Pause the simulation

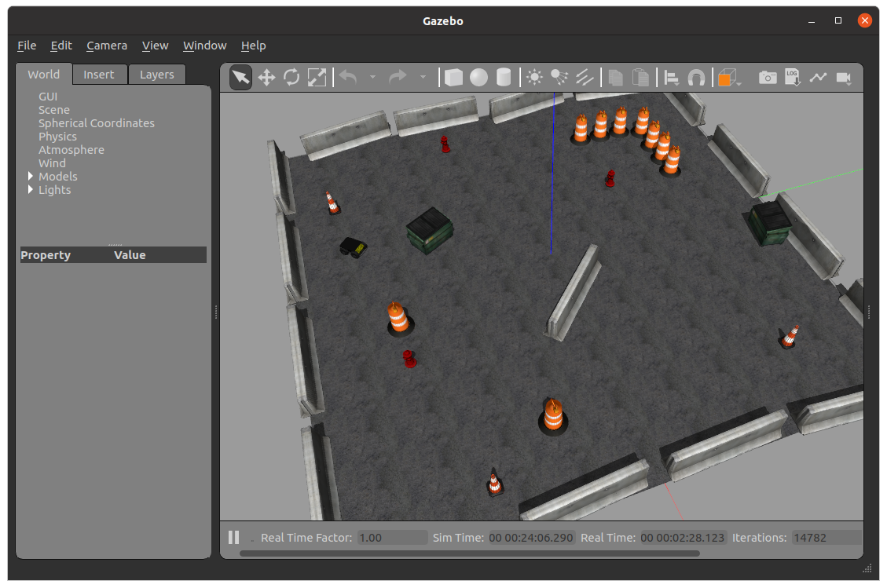[233, 538]
